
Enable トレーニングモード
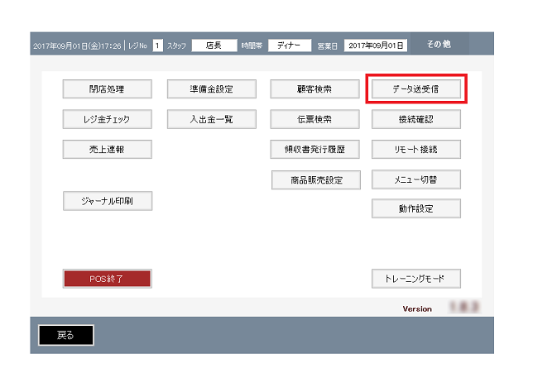416,279
